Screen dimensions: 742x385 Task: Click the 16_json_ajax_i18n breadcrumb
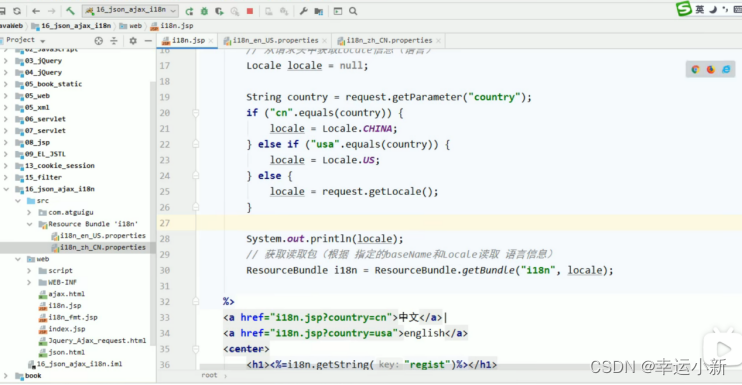(71, 26)
